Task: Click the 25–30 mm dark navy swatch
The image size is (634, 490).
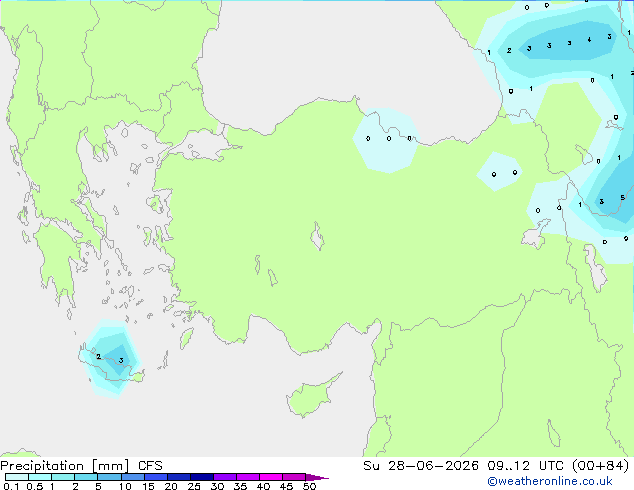Action: (x=201, y=477)
